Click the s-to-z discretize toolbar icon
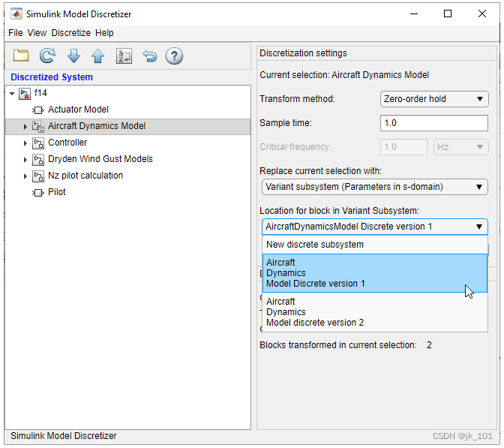Image resolution: width=504 pixels, height=448 pixels. tap(124, 56)
